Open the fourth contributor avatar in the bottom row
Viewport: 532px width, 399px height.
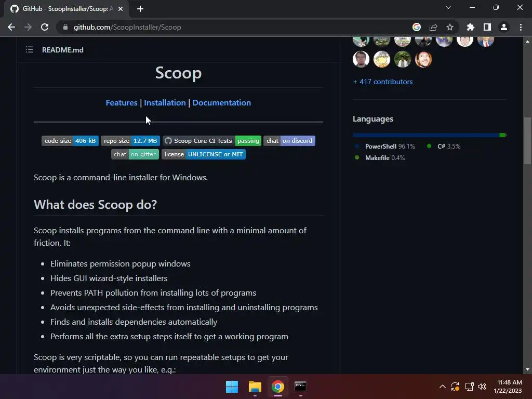pos(423,59)
